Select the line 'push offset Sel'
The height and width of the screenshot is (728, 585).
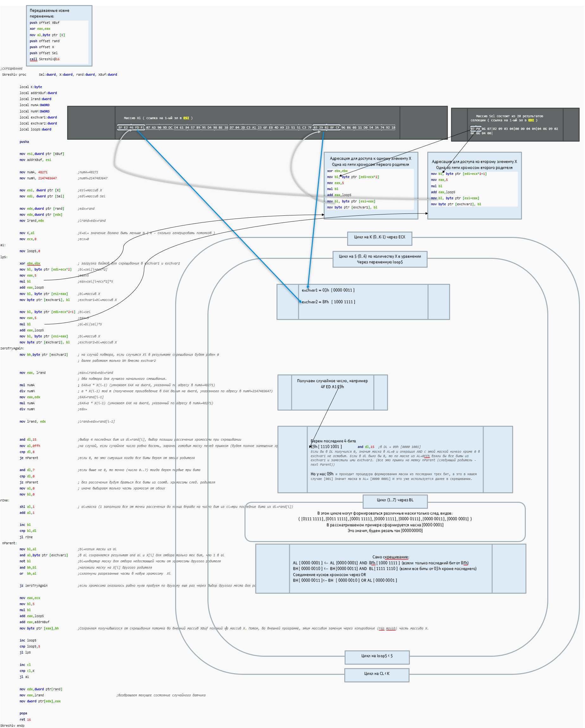pyautogui.click(x=43, y=53)
